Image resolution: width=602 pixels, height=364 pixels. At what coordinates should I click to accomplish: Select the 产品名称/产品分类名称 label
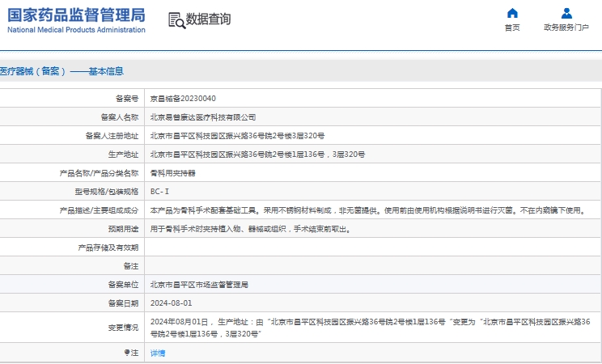[x=99, y=174]
